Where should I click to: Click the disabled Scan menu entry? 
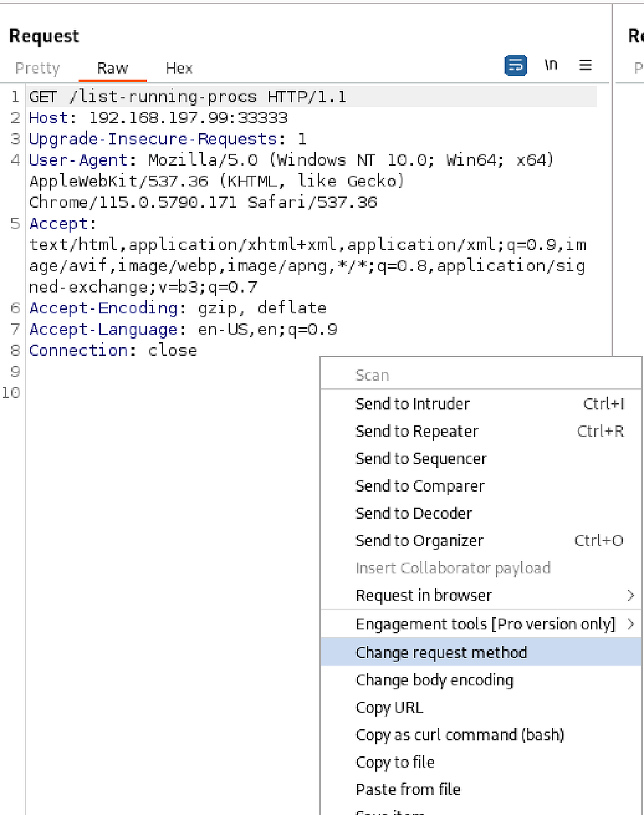[481, 376]
